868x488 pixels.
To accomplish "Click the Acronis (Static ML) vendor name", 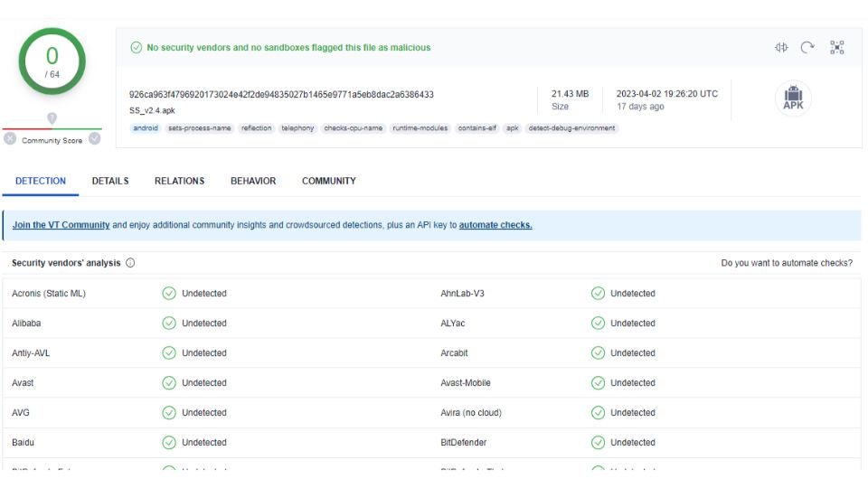I will click(x=49, y=293).
